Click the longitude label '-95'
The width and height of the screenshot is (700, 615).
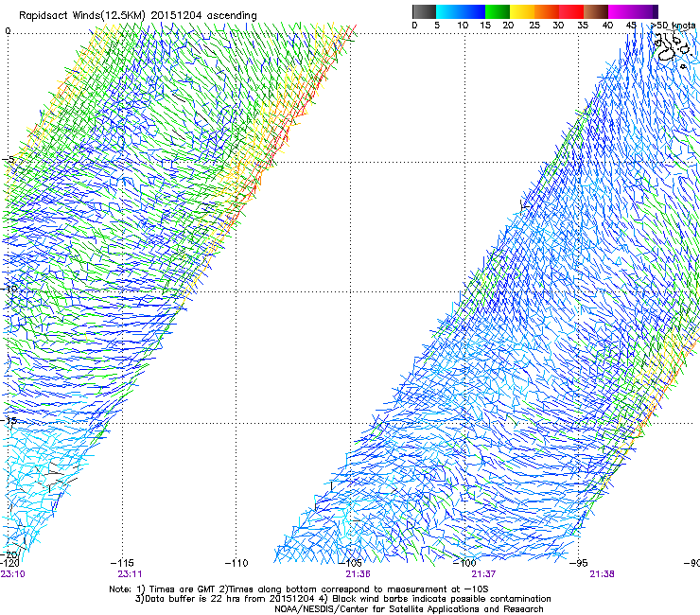click(x=579, y=563)
